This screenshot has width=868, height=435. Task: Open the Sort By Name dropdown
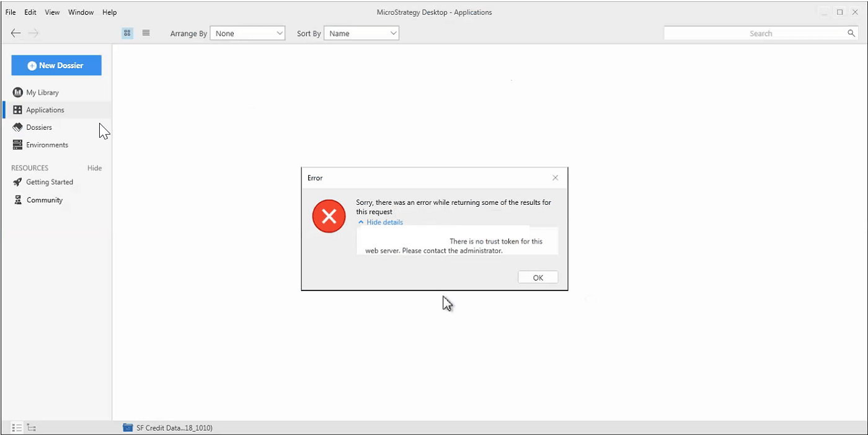pos(361,34)
